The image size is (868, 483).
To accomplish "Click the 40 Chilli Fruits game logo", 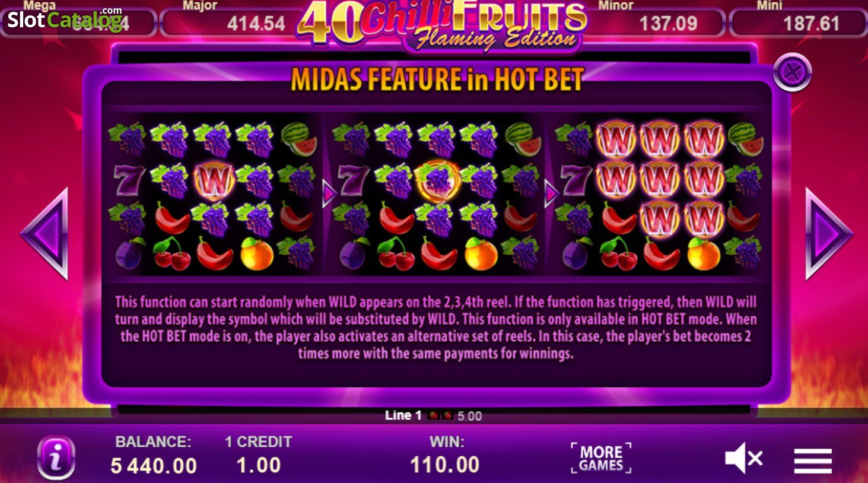I will [x=442, y=25].
